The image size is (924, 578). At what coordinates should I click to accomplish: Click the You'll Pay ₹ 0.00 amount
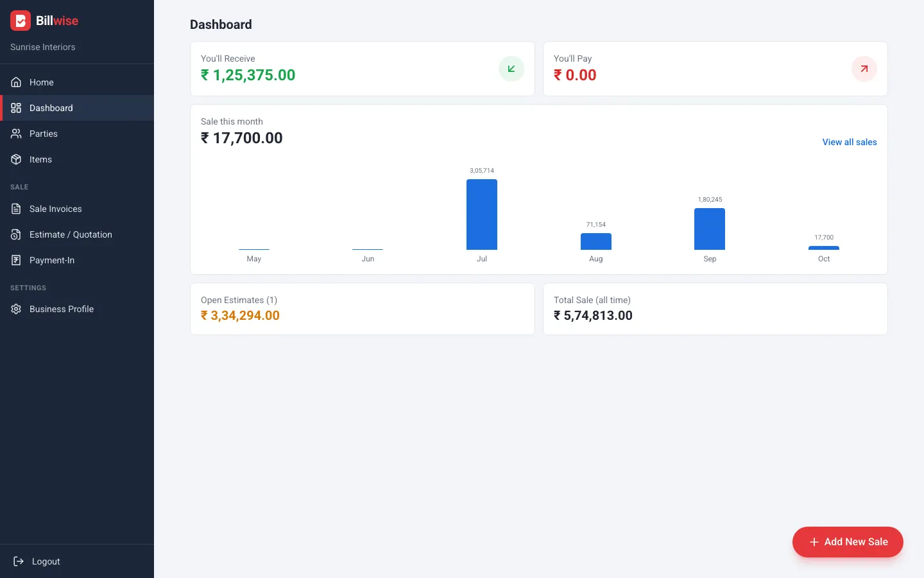coord(575,75)
